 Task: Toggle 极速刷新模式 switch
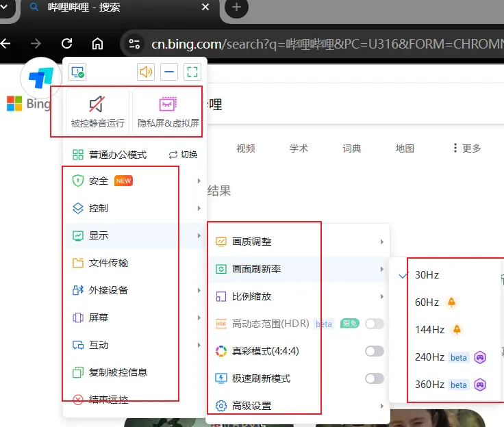pyautogui.click(x=375, y=378)
